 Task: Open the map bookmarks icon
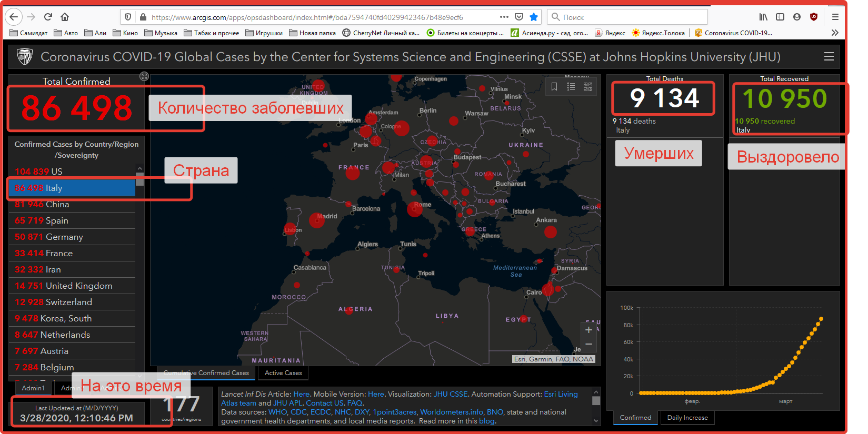click(554, 87)
